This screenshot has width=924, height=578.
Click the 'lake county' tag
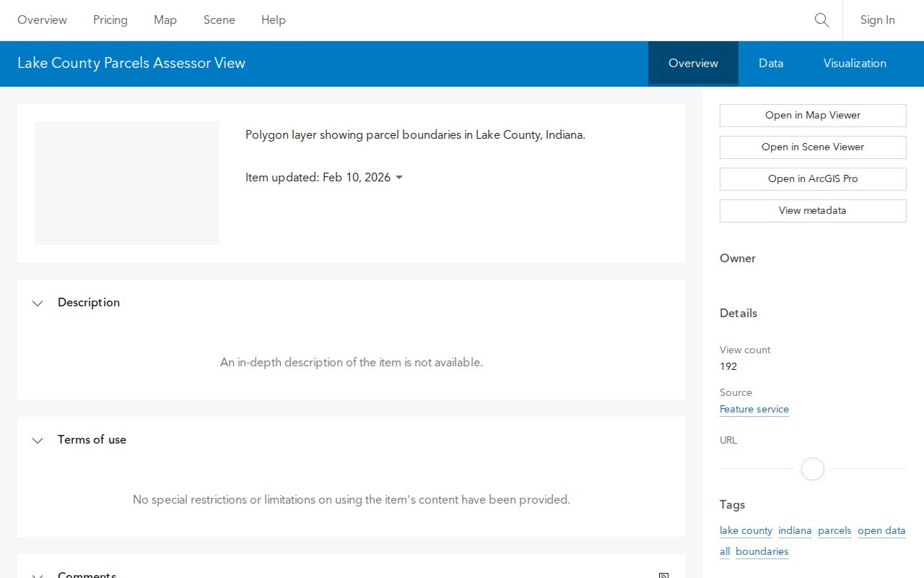pyautogui.click(x=746, y=531)
